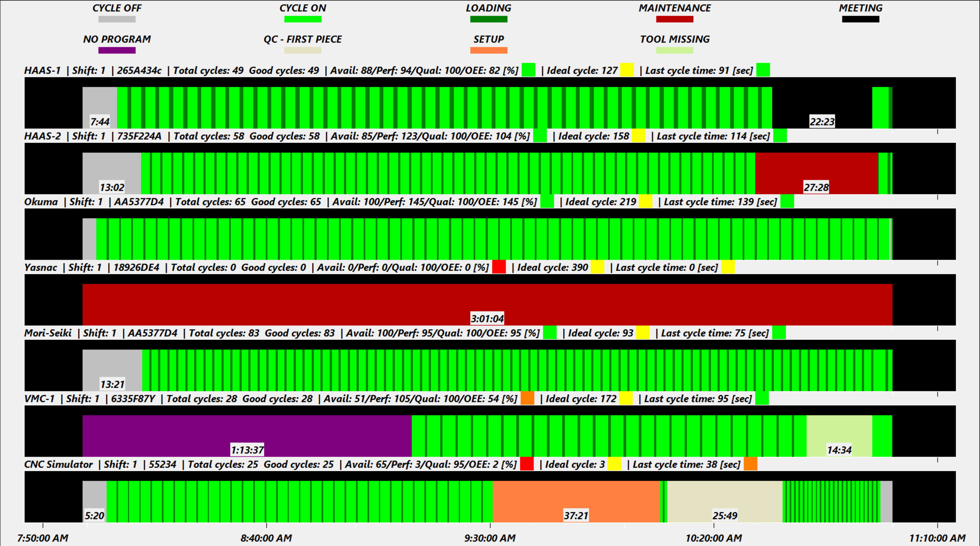The height and width of the screenshot is (546, 980).
Task: Click Yasnac machine name label
Action: (x=40, y=268)
